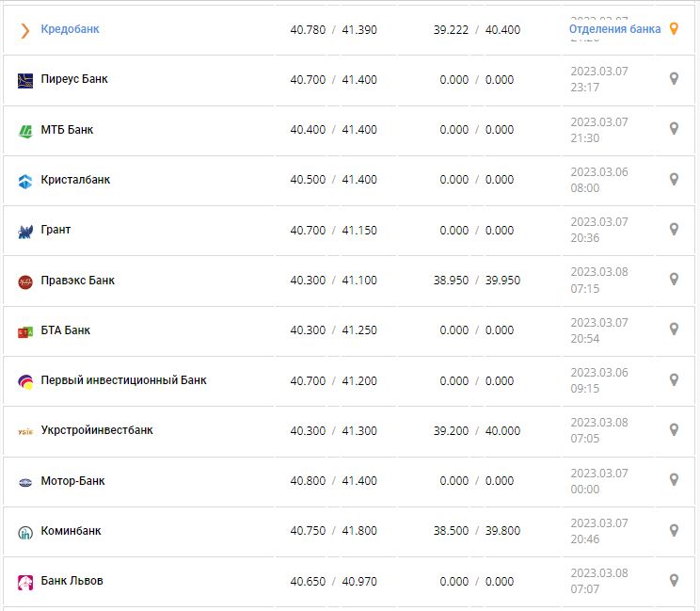Viewport: 700px width, 611px height.
Task: Expand the Кредобанк row orange chevron
Action: 25,30
